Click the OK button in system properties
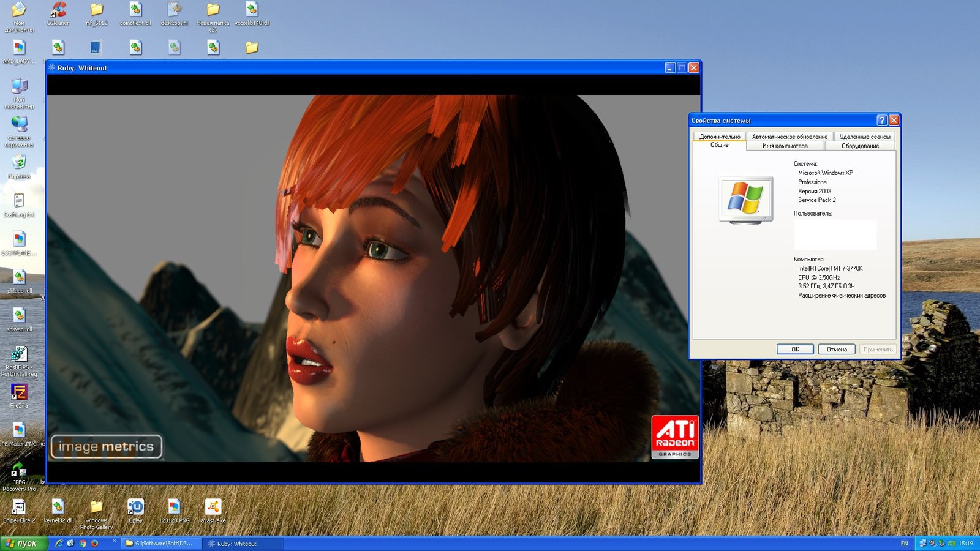The image size is (980, 551). (x=794, y=349)
